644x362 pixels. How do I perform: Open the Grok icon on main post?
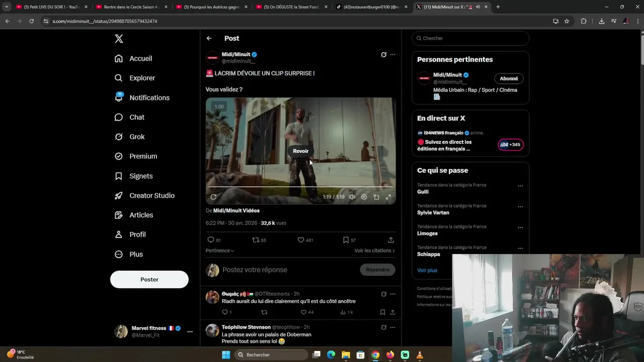coord(384,54)
